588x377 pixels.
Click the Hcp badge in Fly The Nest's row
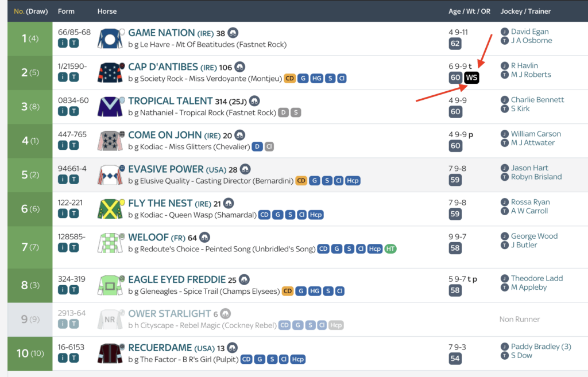316,215
